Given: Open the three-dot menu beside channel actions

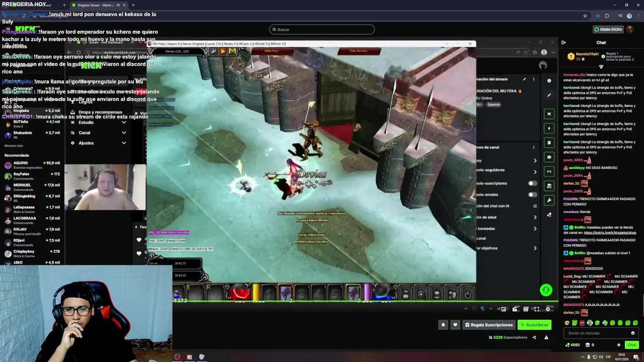Looking at the screenshot, I should pos(534,147).
